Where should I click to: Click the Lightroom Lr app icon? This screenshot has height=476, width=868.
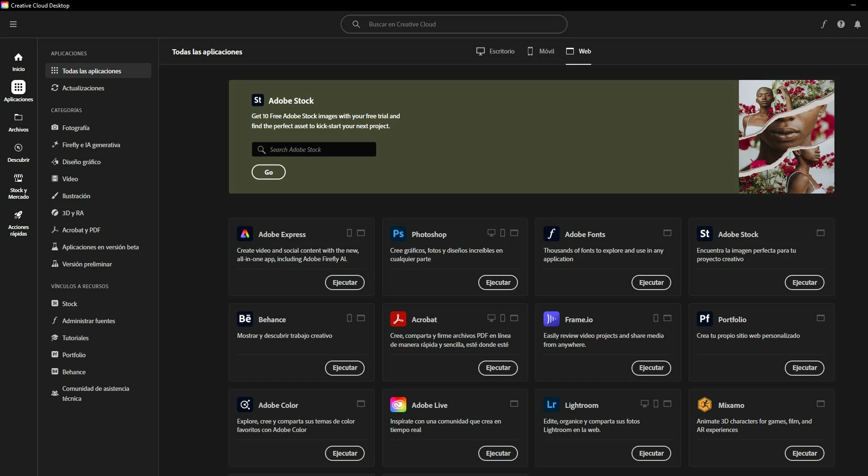(x=552, y=405)
